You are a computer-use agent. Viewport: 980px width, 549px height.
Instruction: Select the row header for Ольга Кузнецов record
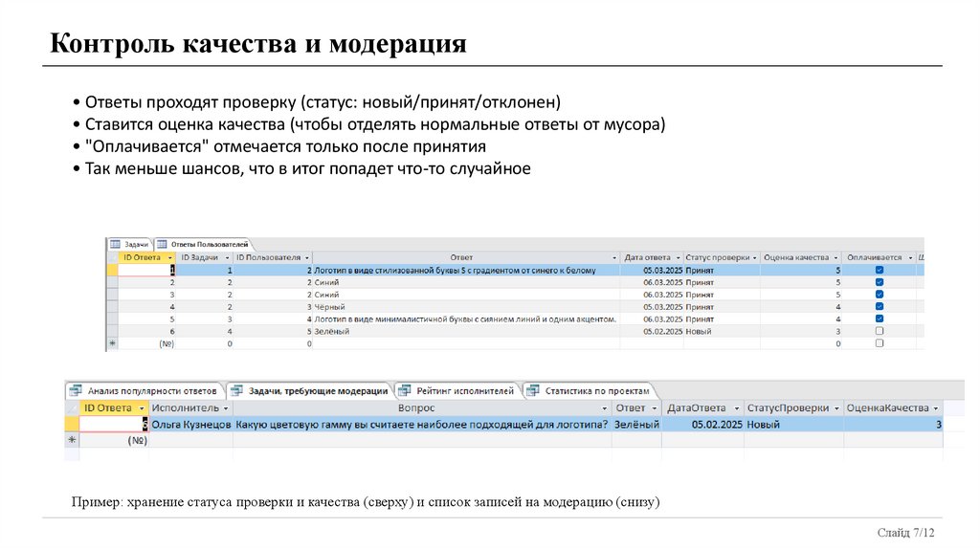coord(72,424)
